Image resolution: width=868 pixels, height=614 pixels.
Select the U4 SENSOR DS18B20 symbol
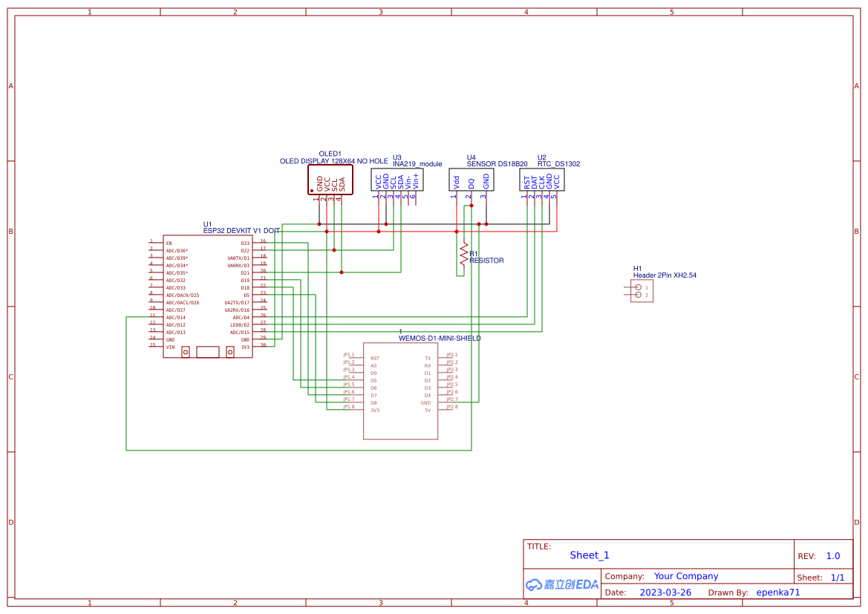(471, 179)
